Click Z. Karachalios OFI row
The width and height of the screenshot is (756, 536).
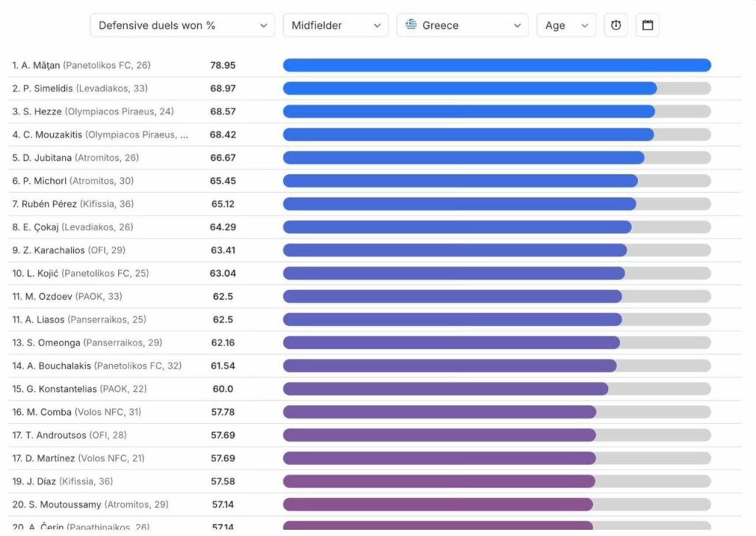pyautogui.click(x=374, y=250)
